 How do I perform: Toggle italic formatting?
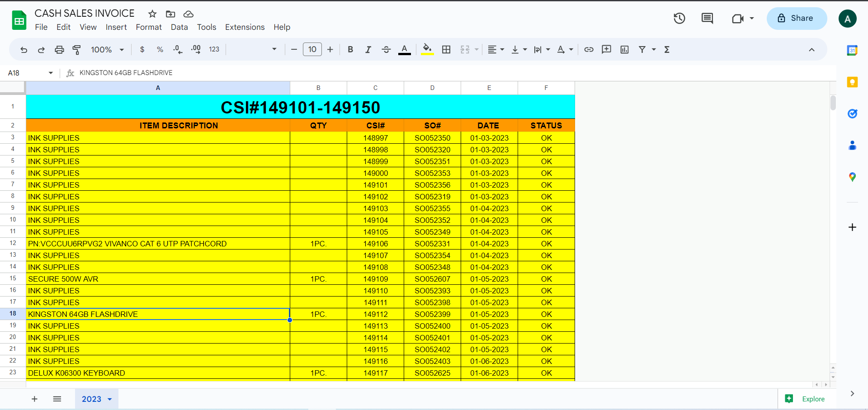point(368,50)
